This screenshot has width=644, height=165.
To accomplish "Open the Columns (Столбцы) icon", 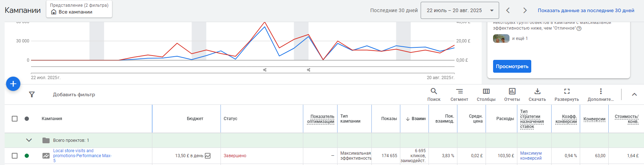I will [486, 92].
